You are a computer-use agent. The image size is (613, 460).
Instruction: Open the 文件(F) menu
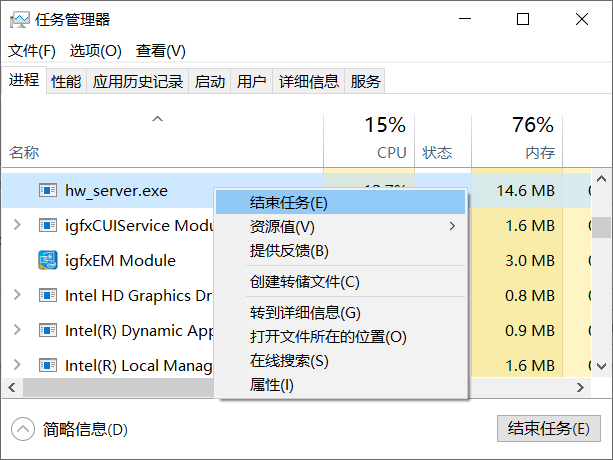coord(32,51)
